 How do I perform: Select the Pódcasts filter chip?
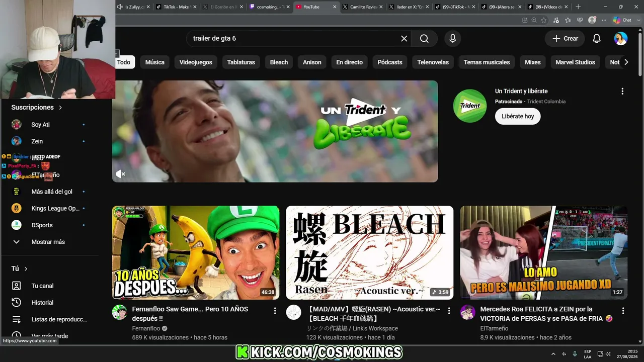390,62
